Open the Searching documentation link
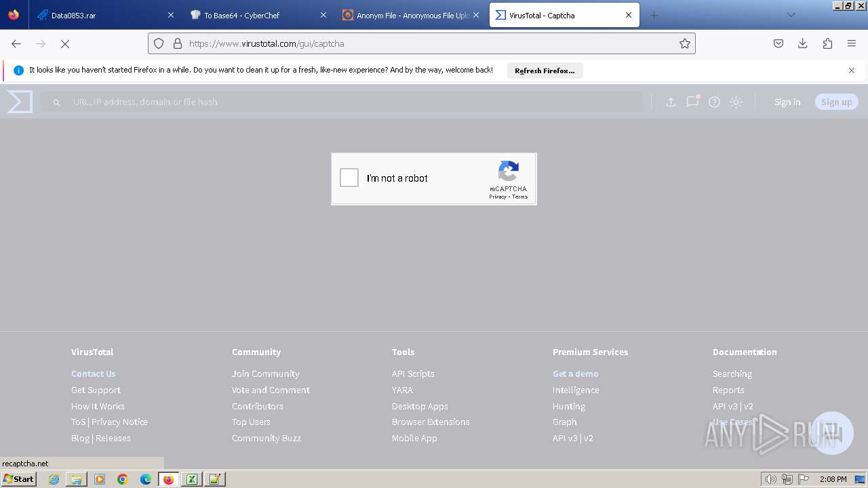The height and width of the screenshot is (488, 868). 732,373
